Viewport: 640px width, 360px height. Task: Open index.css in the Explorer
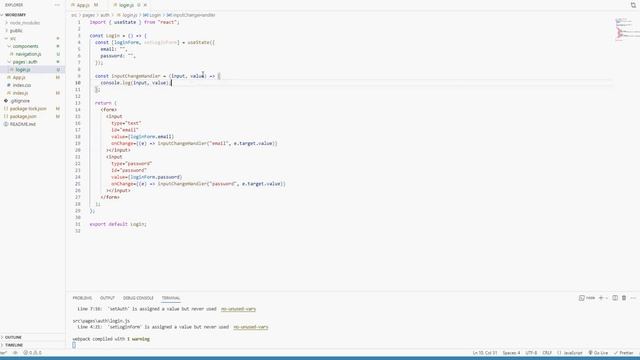[22, 85]
